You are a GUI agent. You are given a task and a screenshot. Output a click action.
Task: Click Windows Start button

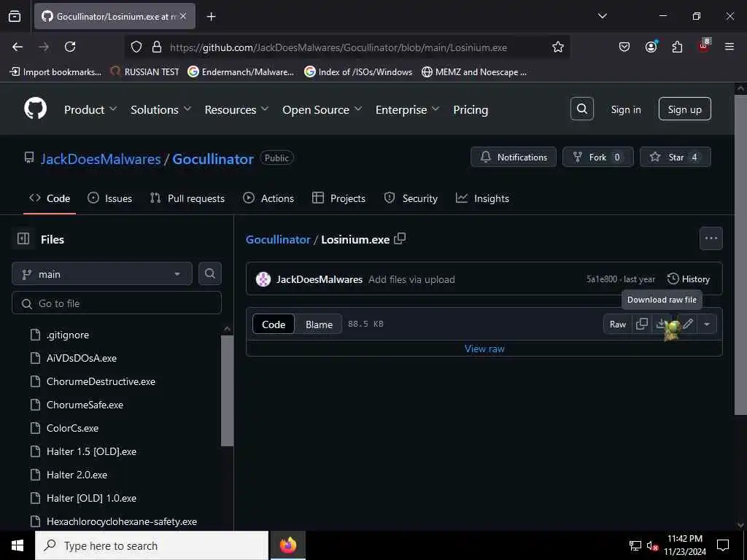(x=18, y=545)
